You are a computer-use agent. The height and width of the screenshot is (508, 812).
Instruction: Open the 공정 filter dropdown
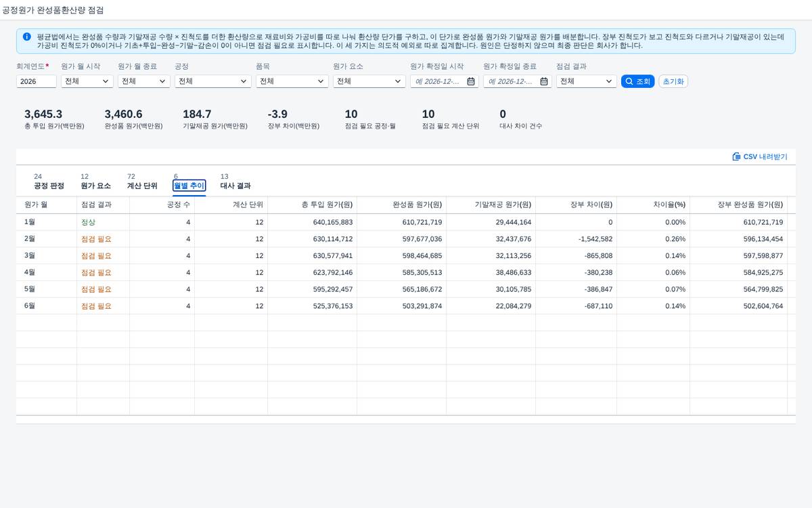[x=213, y=81]
